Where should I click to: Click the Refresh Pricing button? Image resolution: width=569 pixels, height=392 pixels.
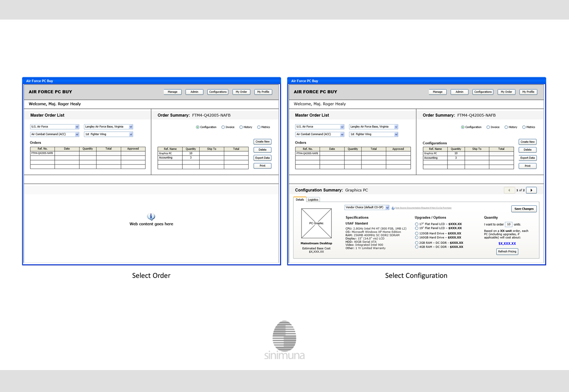pyautogui.click(x=507, y=252)
